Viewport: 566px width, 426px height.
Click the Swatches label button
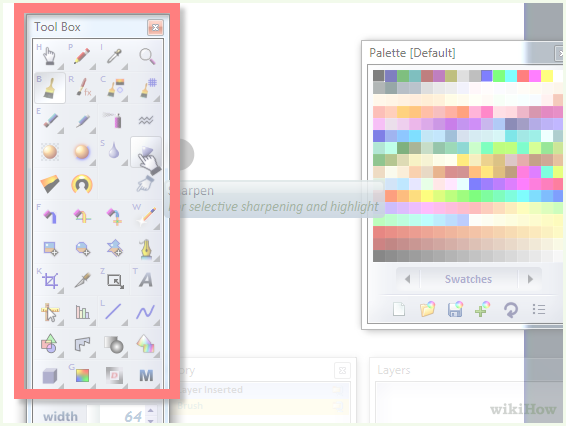coord(468,279)
